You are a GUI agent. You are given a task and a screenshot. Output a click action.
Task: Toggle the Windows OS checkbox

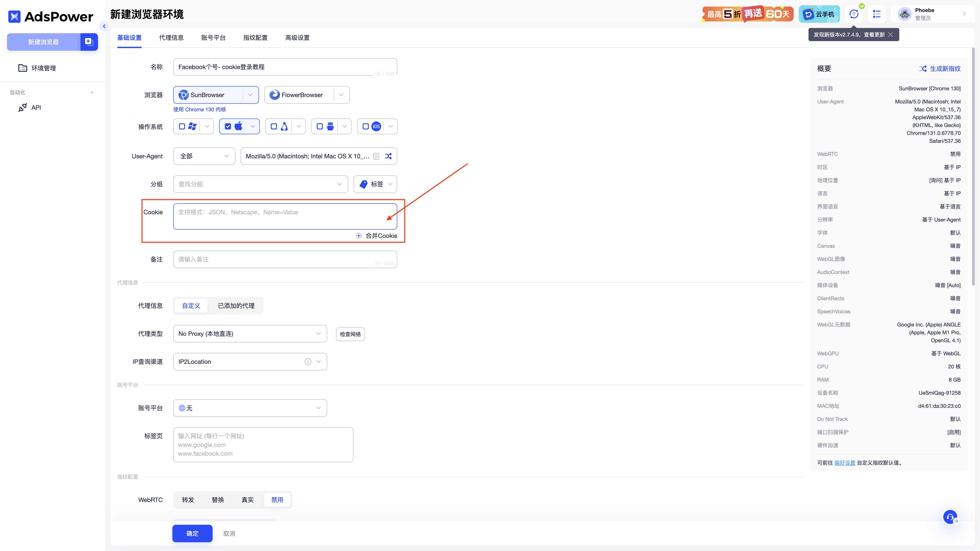(x=182, y=127)
